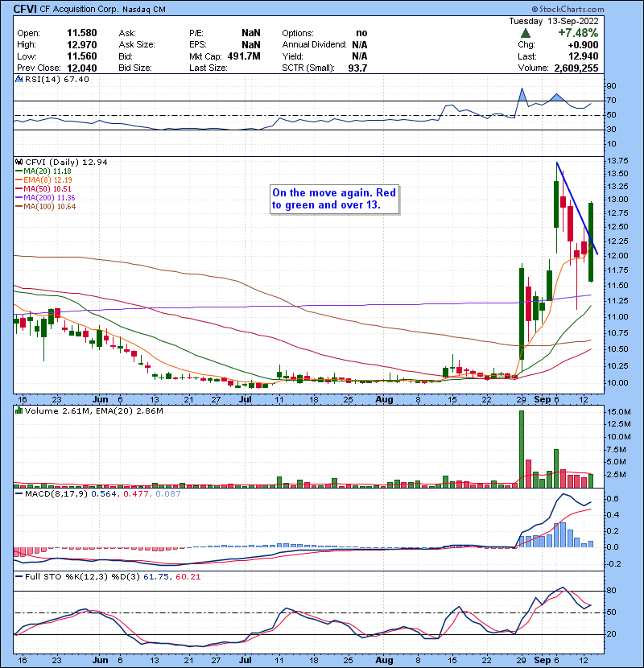Click the MACD histogram value 0.087

pos(168,494)
